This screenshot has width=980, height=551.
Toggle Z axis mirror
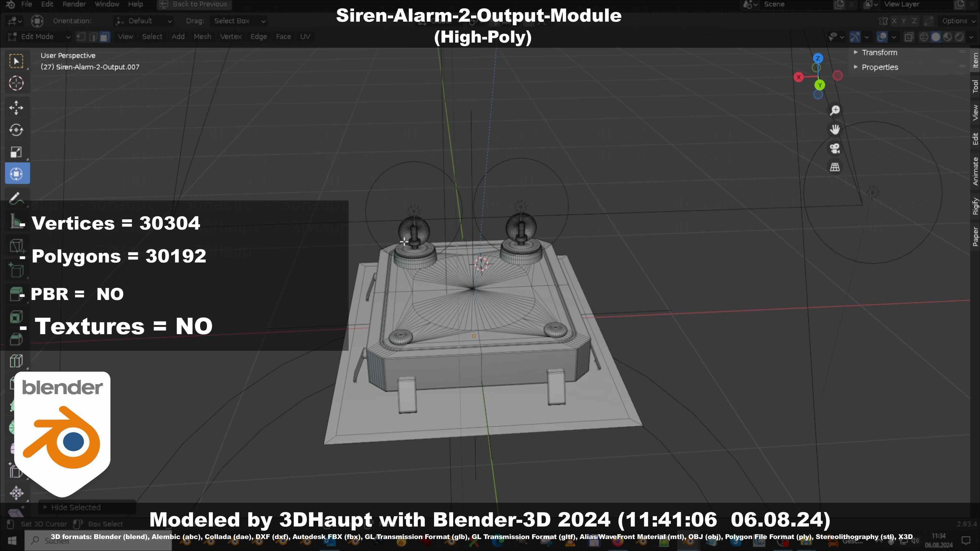coord(914,21)
